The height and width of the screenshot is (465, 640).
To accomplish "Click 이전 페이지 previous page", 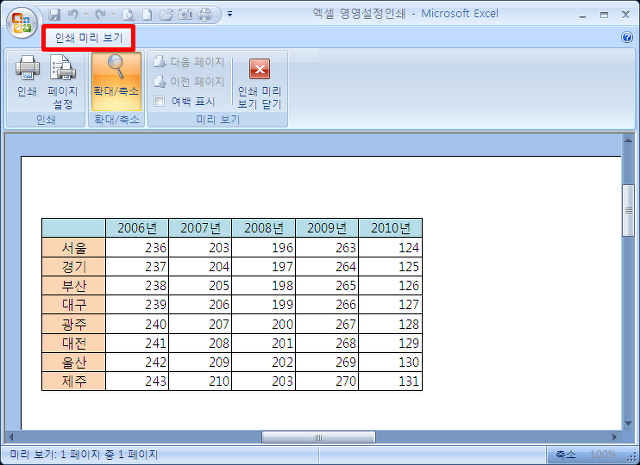I will pos(189,82).
